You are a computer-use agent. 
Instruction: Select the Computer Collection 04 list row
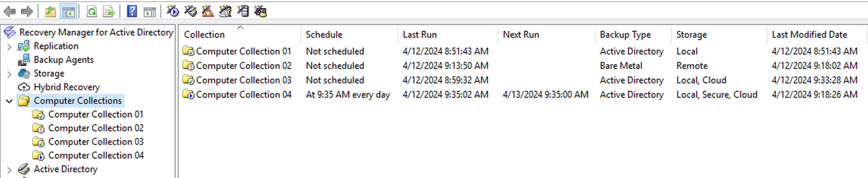pos(243,95)
